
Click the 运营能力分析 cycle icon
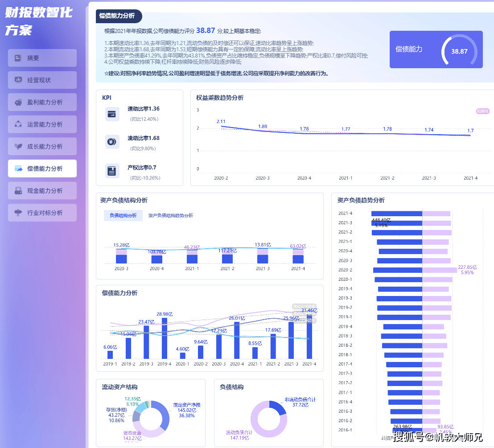18,124
